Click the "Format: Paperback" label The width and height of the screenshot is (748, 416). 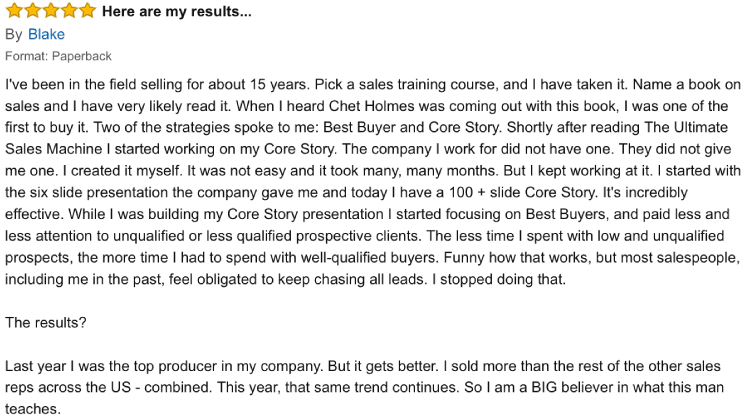pyautogui.click(x=58, y=56)
